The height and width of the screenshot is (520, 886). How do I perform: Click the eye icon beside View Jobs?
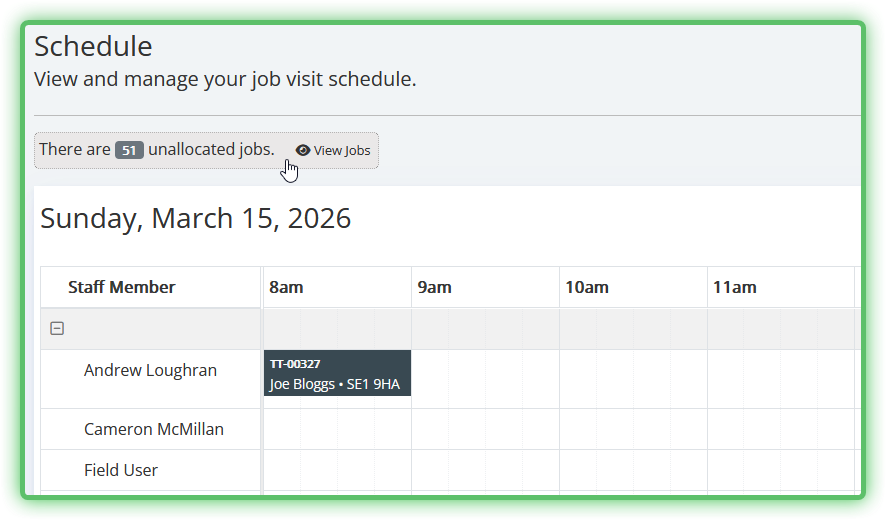click(303, 150)
